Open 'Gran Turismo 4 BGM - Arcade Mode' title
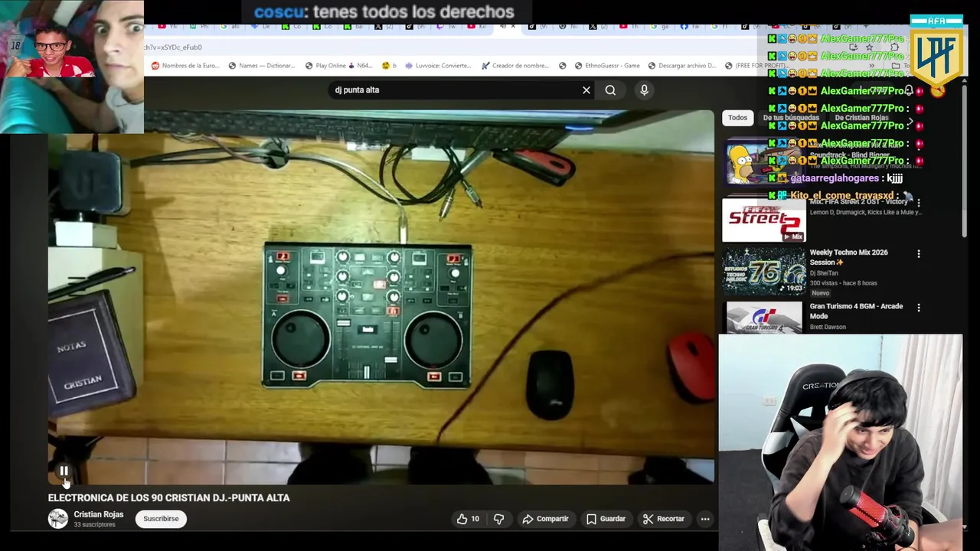 856,311
